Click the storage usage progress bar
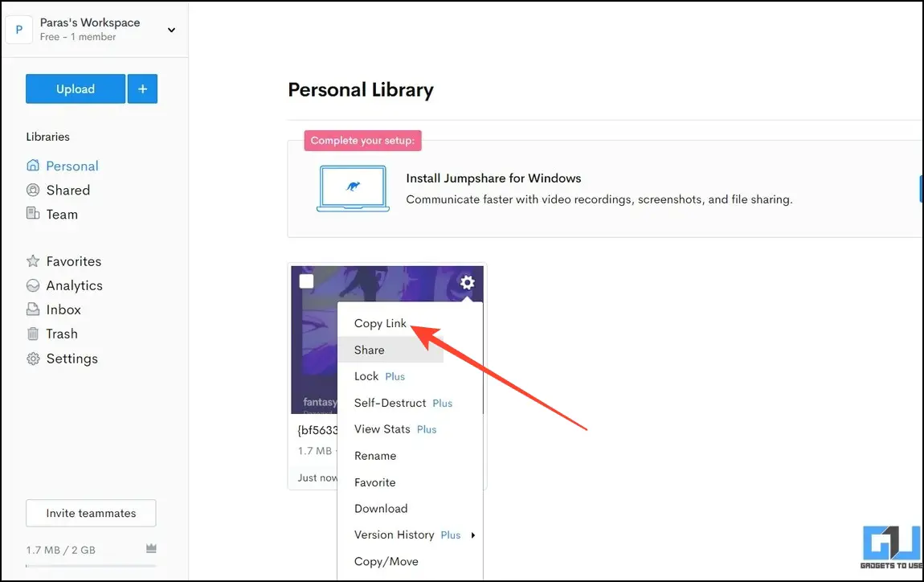Screen dimensions: 924x582 [91, 566]
